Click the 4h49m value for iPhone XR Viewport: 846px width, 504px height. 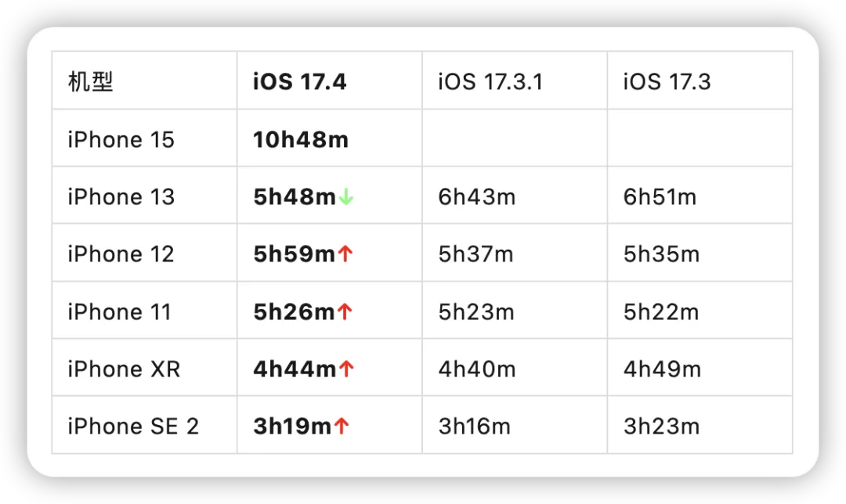[x=661, y=369]
